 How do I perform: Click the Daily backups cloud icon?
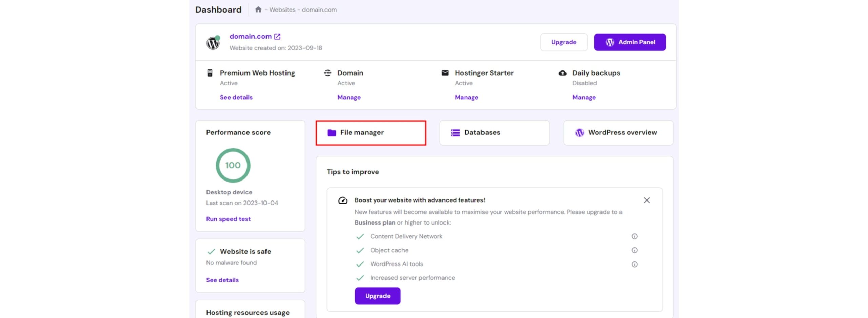coord(563,73)
